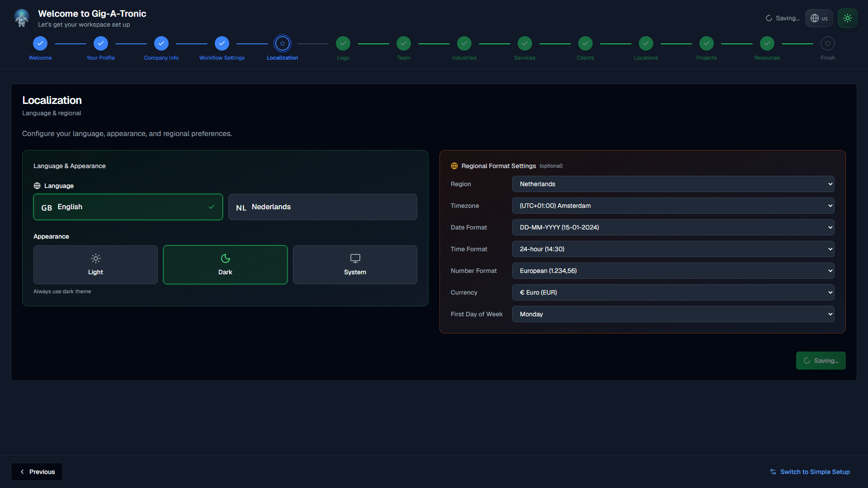Open the Number Format dropdown

[673, 271]
